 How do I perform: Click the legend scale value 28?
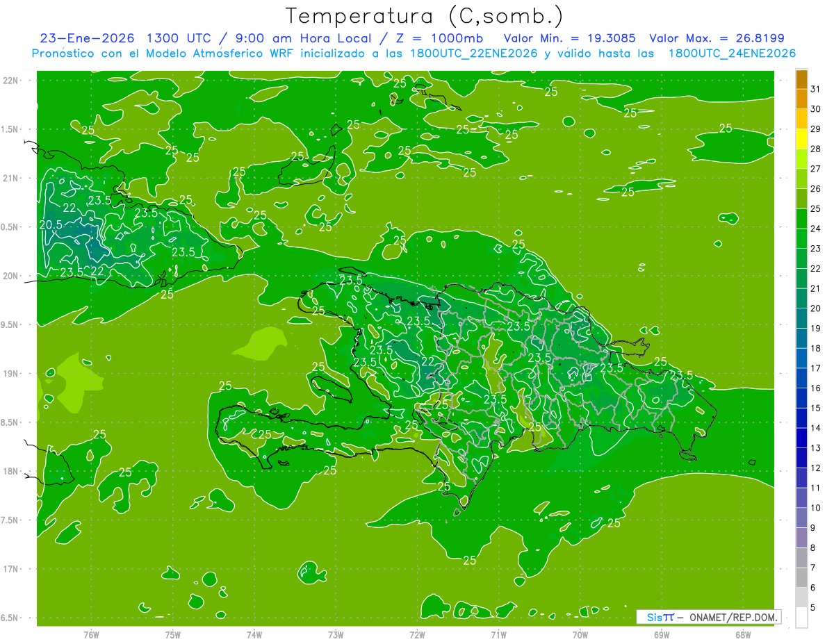pos(815,149)
